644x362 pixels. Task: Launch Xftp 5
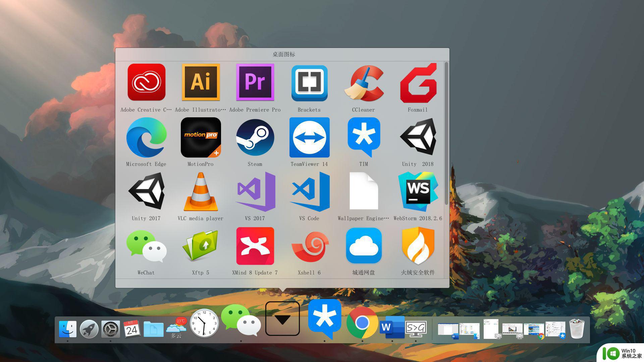201,246
